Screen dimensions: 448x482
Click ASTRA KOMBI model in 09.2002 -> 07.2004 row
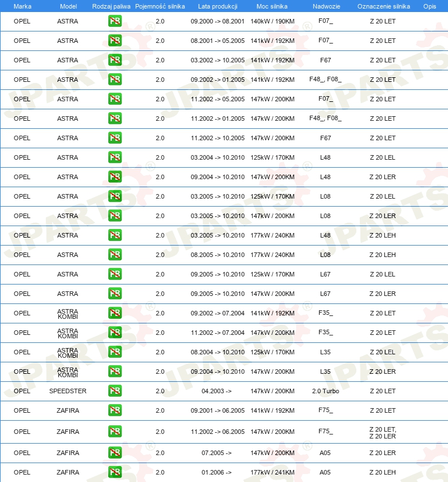point(68,314)
